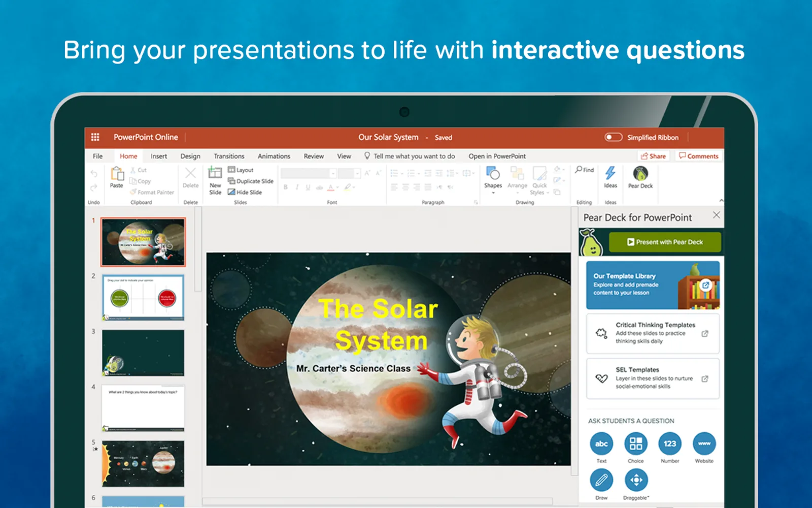
Task: Open the Pear Deck add-in icon
Action: tap(640, 173)
